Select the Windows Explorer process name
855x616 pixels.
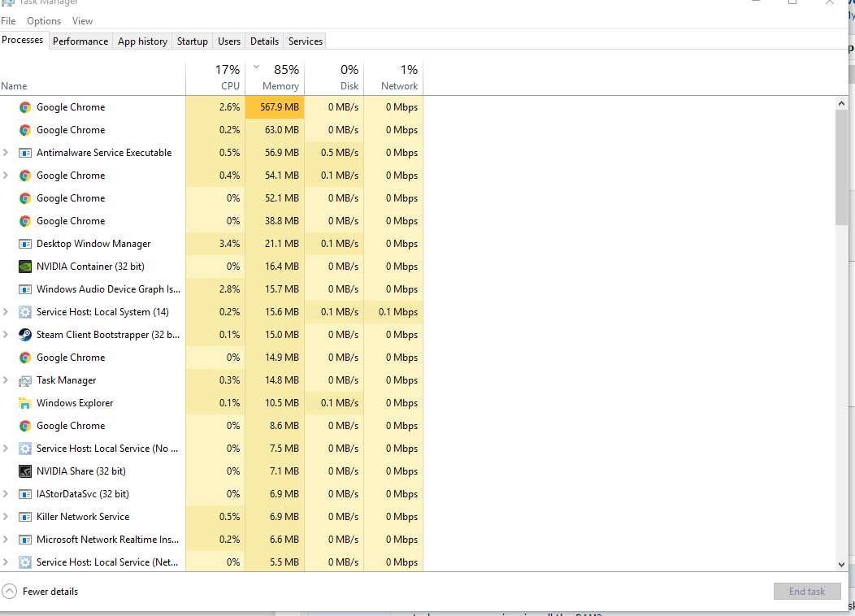coord(75,403)
